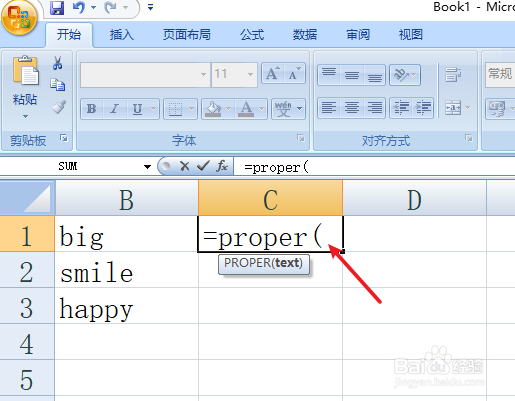The height and width of the screenshot is (401, 515).
Task: Select column B header
Action: tap(127, 198)
